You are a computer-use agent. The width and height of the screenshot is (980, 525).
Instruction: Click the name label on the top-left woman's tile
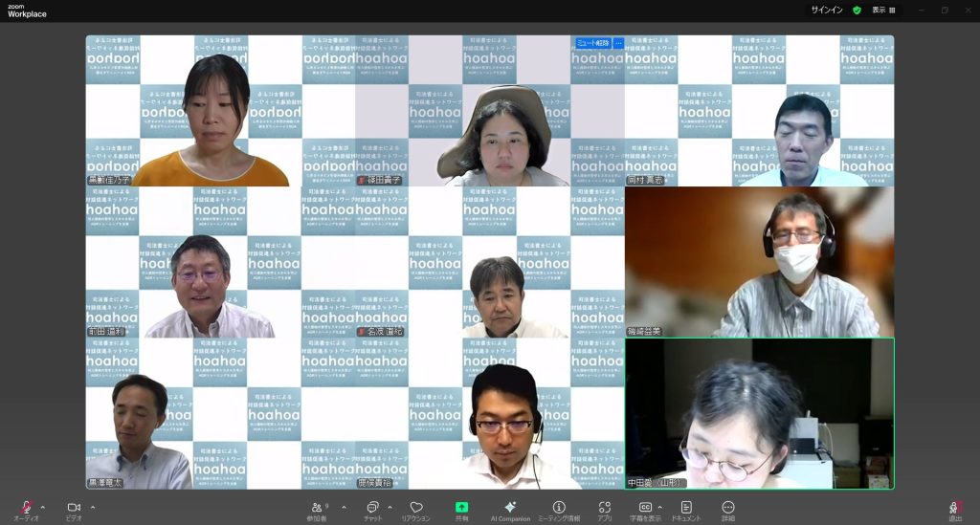pyautogui.click(x=109, y=180)
